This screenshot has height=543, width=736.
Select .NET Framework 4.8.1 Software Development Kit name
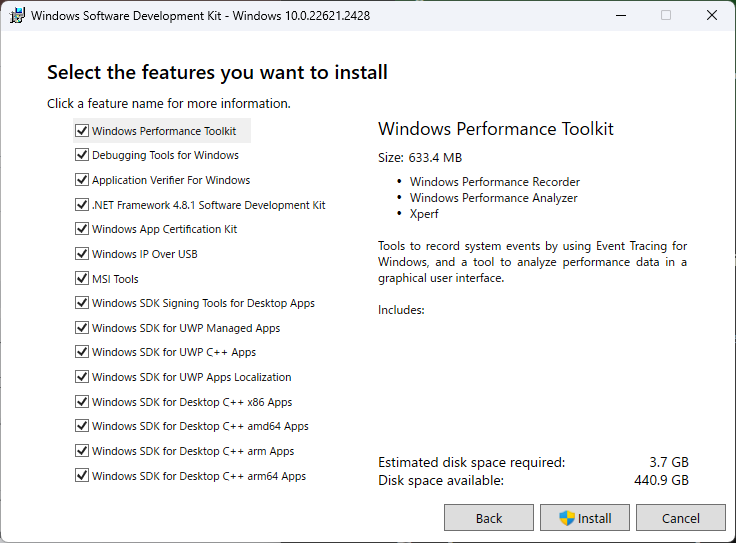click(208, 205)
